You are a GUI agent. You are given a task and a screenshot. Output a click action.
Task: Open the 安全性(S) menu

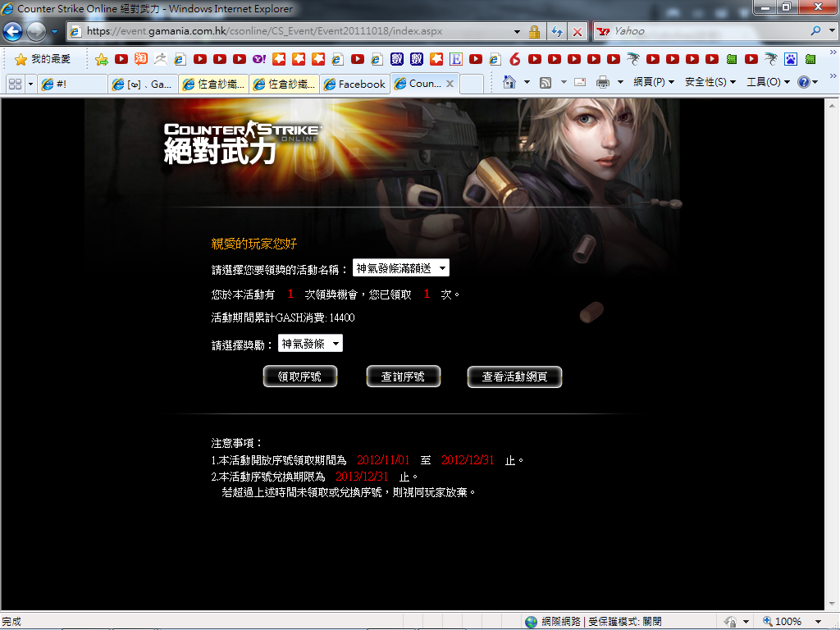click(x=710, y=82)
